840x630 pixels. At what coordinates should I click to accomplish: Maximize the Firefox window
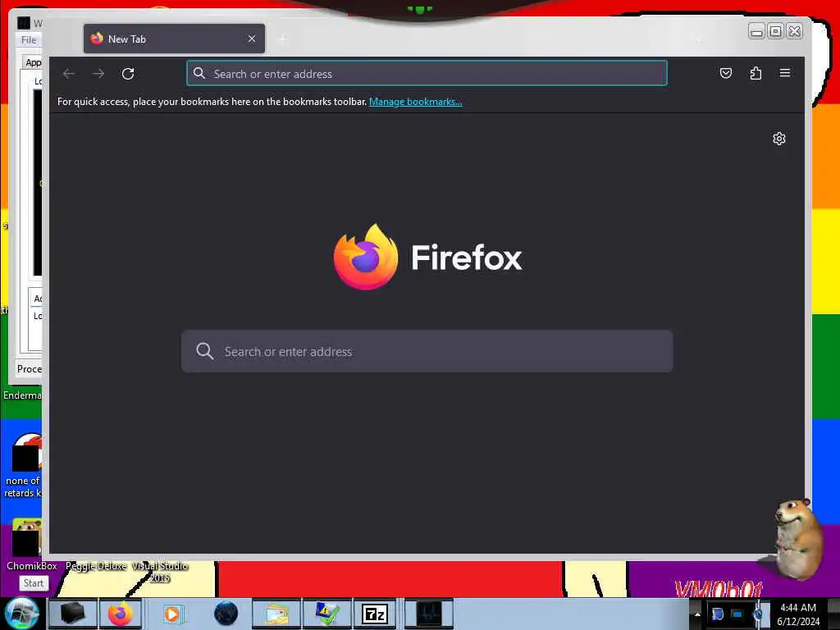click(775, 31)
